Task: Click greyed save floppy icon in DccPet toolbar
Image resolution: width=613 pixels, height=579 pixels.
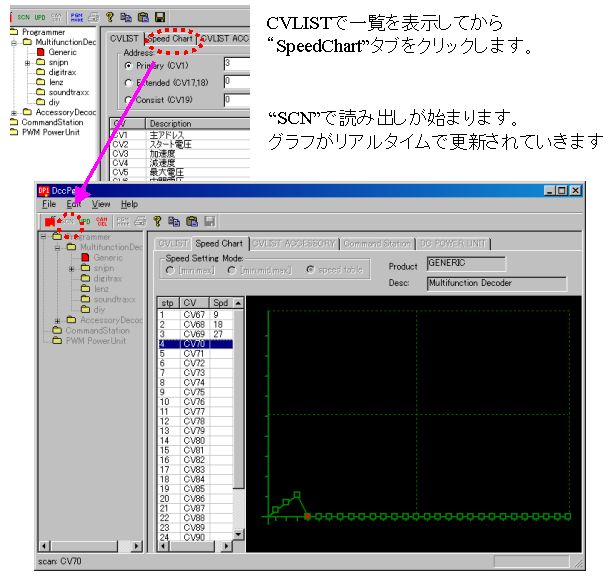Action: [x=209, y=222]
